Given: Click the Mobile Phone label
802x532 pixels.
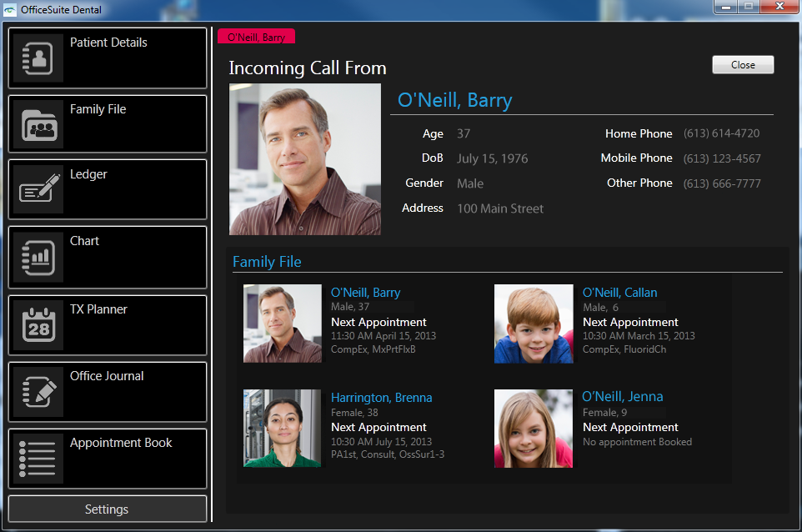Looking at the screenshot, I should (x=637, y=158).
